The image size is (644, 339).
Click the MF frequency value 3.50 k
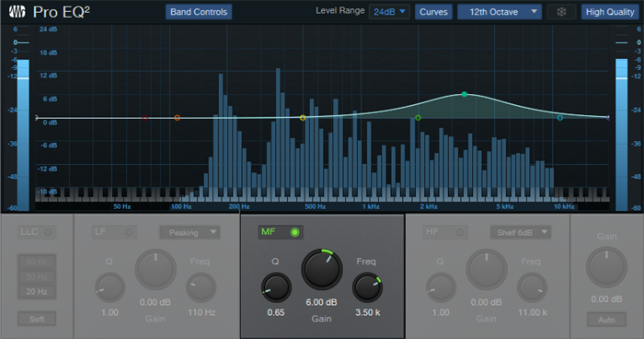368,312
